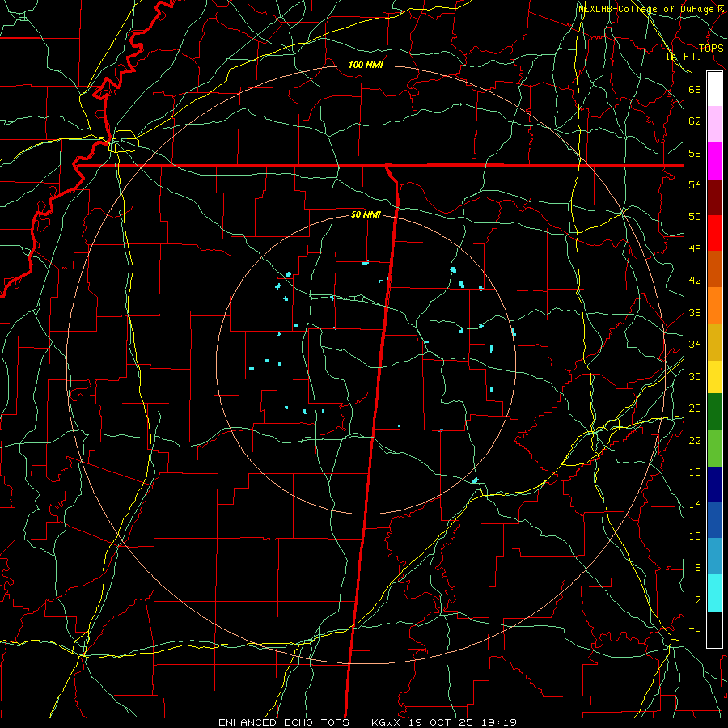Click the white 66 kft color swatch
Viewport: 728px width, 728px height.
pyautogui.click(x=714, y=89)
